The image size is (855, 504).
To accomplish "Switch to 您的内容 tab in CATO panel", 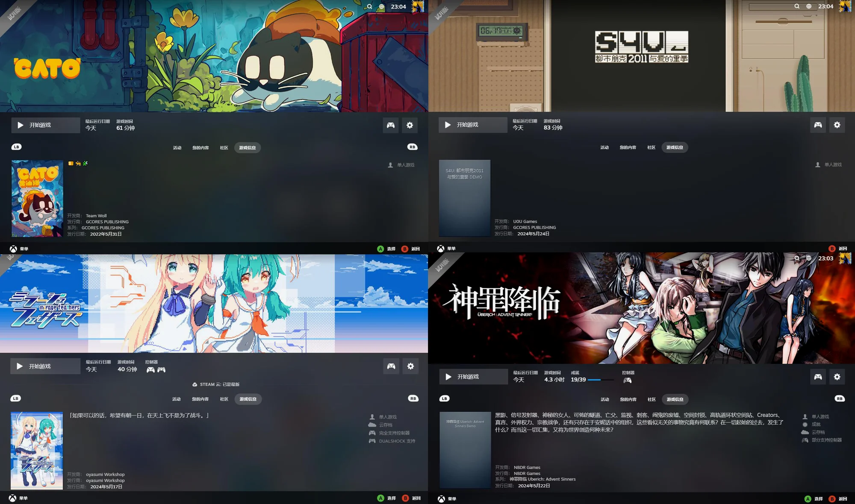I will pos(200,148).
